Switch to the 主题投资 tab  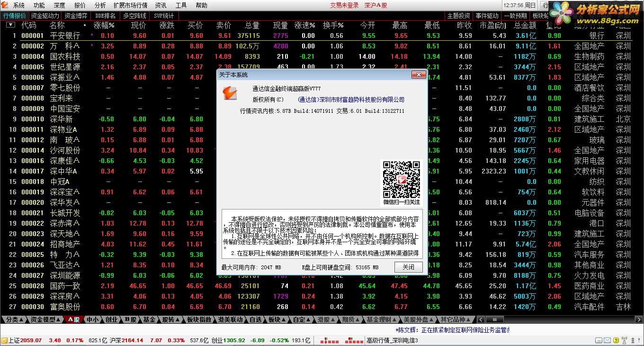click(x=458, y=16)
